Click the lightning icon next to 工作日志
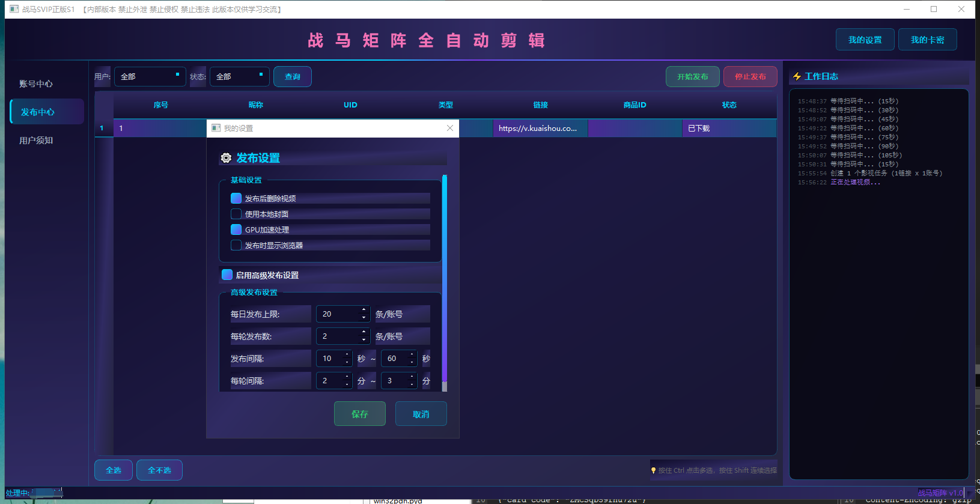The height and width of the screenshot is (504, 980). (797, 76)
